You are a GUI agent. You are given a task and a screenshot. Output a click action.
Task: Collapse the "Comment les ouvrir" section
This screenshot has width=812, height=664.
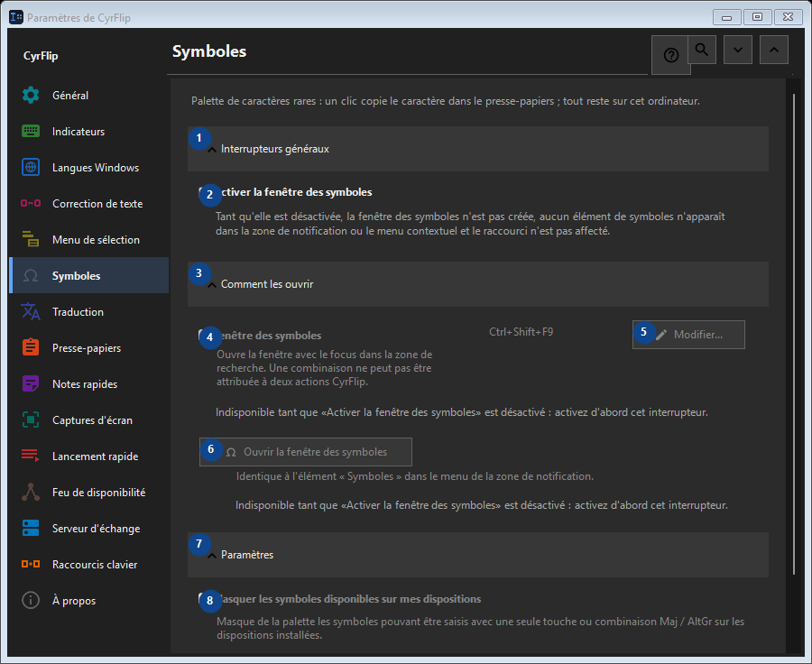[478, 284]
